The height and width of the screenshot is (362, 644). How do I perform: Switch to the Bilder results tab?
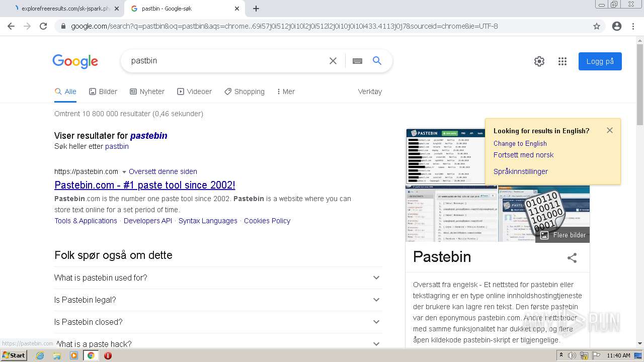(x=103, y=92)
